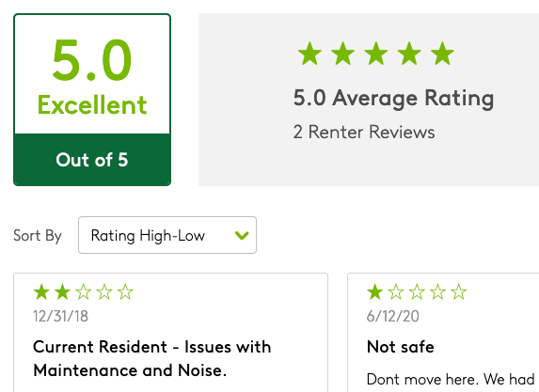The image size is (539, 392).
Task: Click the first large star in average rating
Action: [309, 54]
